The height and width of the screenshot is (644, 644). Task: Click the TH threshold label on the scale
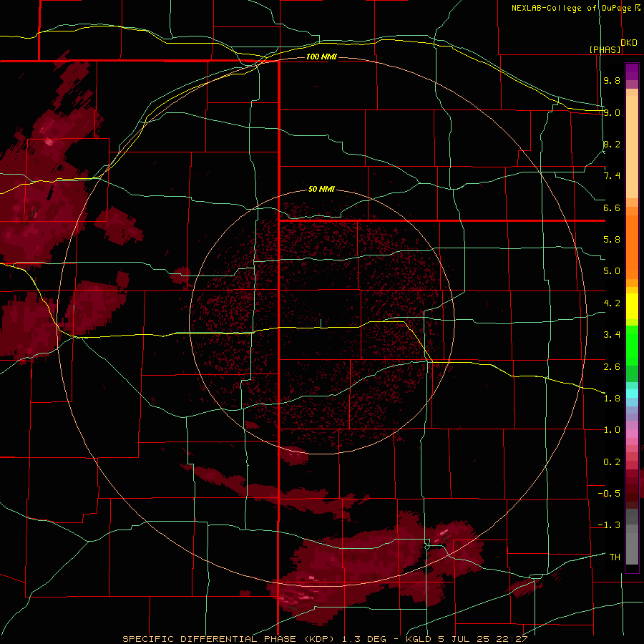(x=615, y=557)
